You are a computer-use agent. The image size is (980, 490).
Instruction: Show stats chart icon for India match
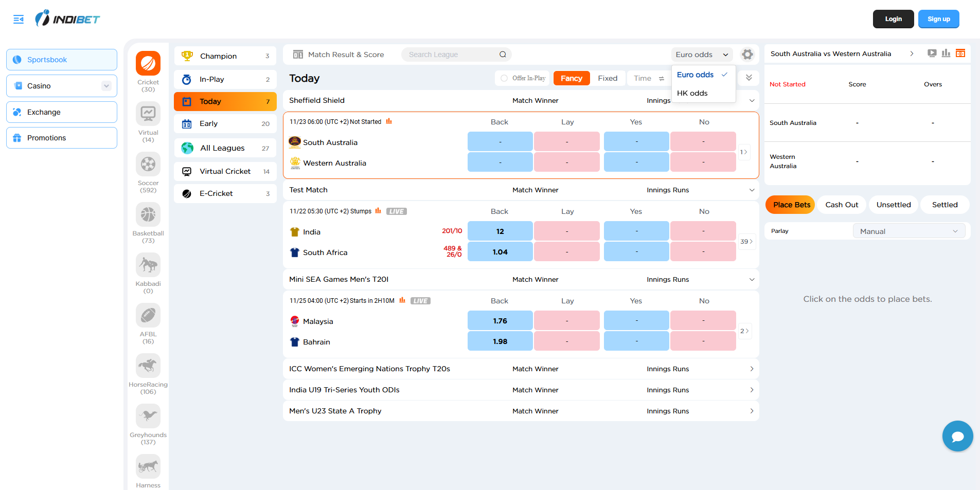coord(378,211)
